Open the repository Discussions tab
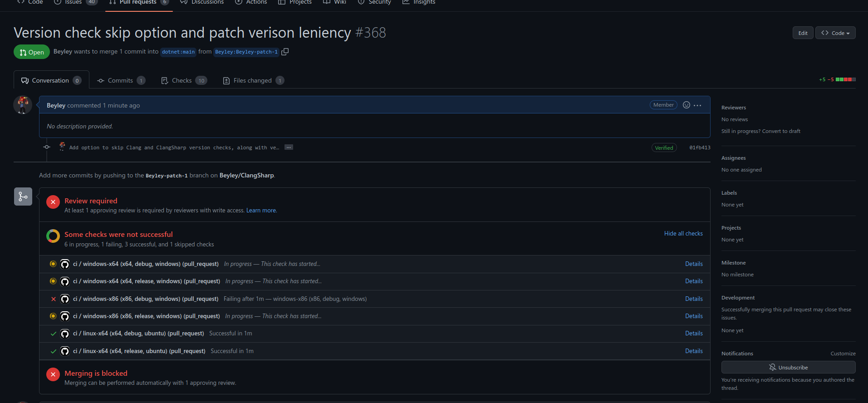This screenshot has width=868, height=403. [202, 2]
